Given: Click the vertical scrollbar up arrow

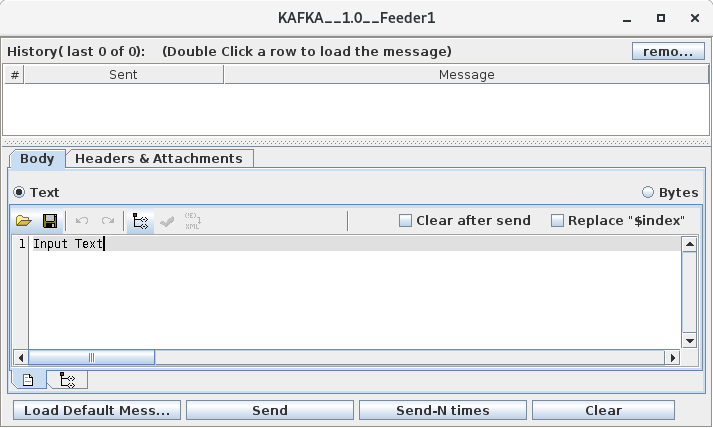Looking at the screenshot, I should (689, 244).
